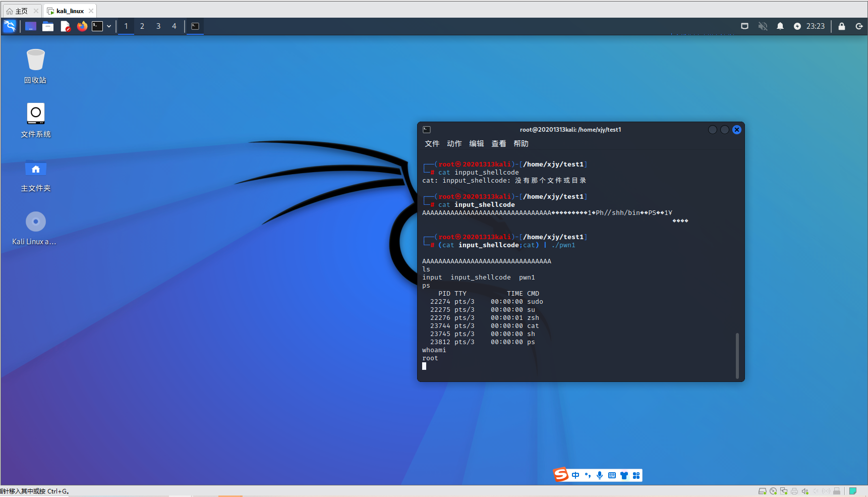Expand the terminal launcher dropdown arrow
The image size is (868, 497).
(x=109, y=26)
